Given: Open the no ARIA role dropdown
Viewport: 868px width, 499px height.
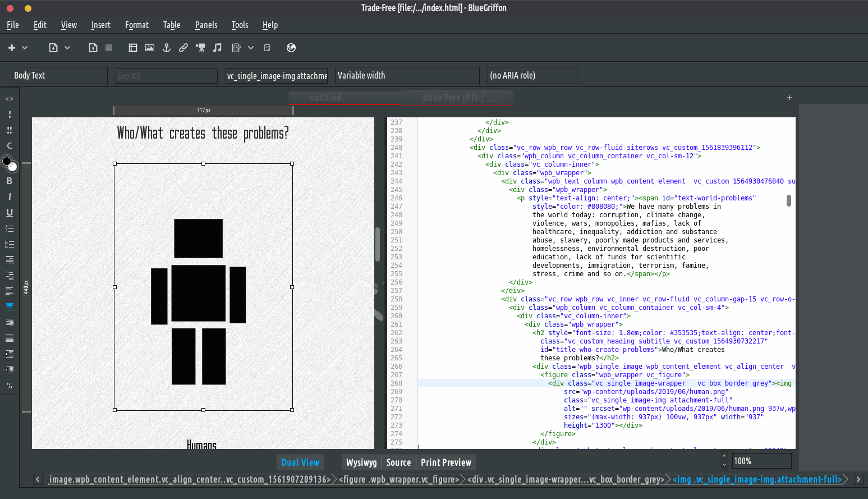Looking at the screenshot, I should (532, 75).
